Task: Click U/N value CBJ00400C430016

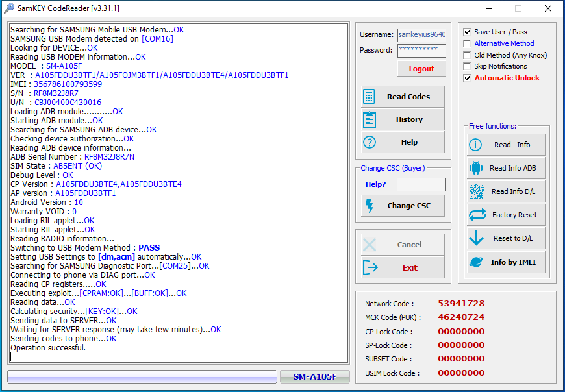Action: point(68,103)
